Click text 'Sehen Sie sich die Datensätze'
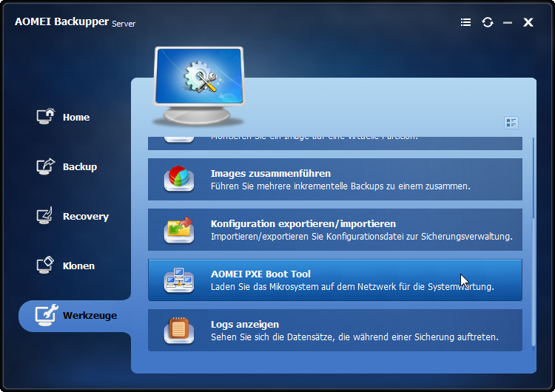The image size is (555, 392). coord(272,337)
